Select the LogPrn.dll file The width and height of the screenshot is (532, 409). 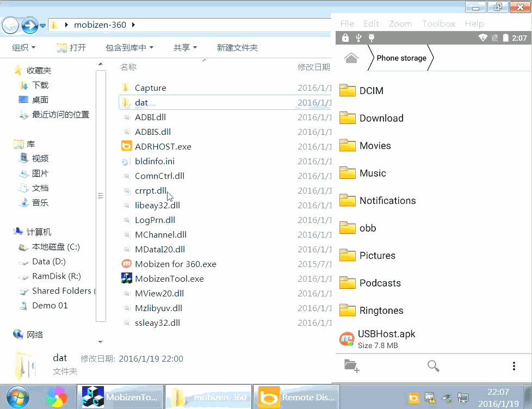tap(155, 220)
